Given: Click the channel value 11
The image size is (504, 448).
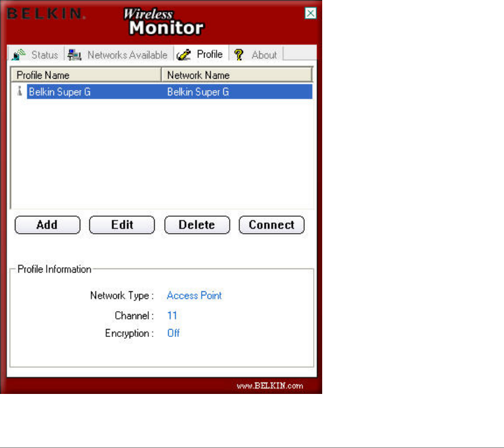Looking at the screenshot, I should point(172,315).
